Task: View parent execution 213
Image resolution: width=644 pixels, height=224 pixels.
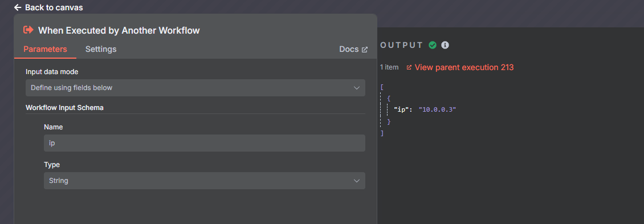Action: (460, 67)
